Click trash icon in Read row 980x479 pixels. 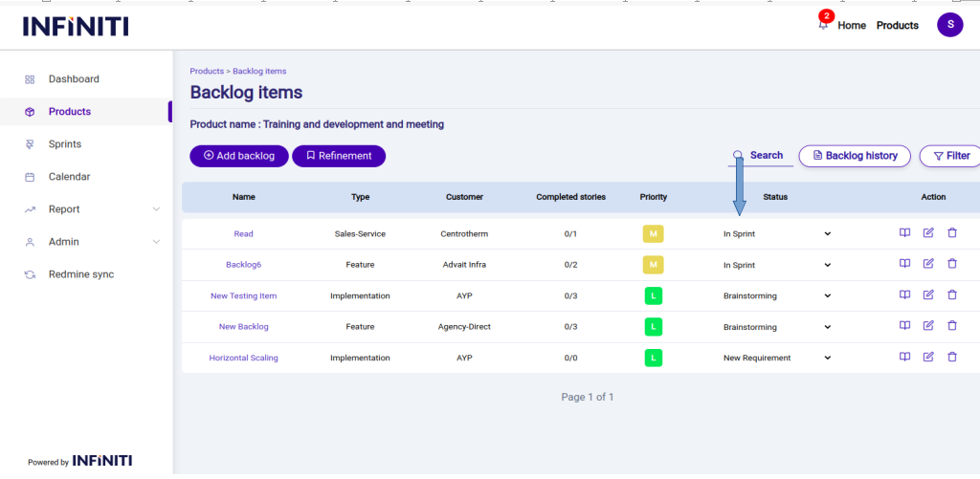click(x=951, y=233)
